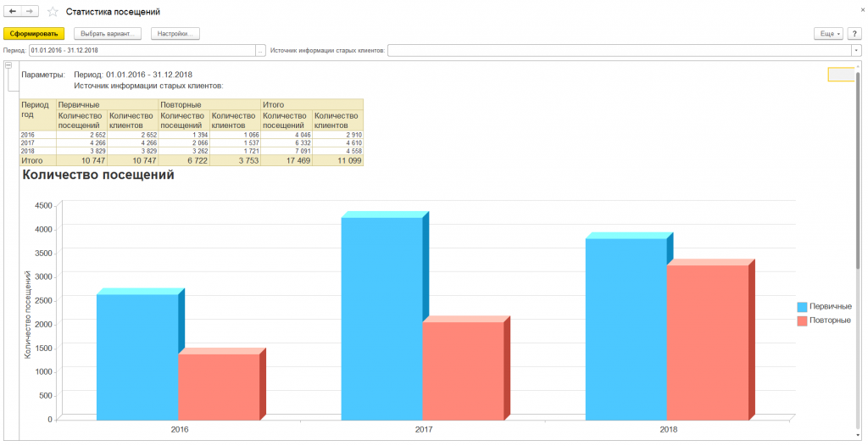Select the Итого total row label cell
Image resolution: width=868 pixels, height=446 pixels.
pos(37,160)
